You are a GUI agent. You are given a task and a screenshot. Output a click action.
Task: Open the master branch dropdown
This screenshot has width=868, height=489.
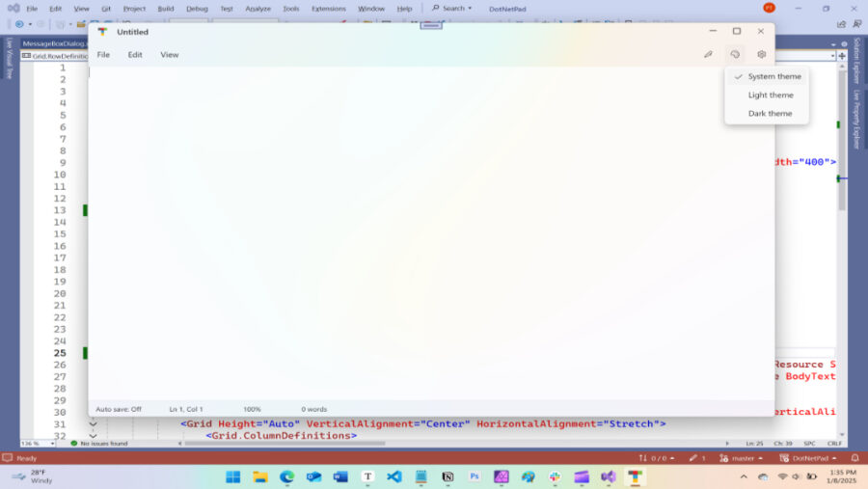click(741, 458)
